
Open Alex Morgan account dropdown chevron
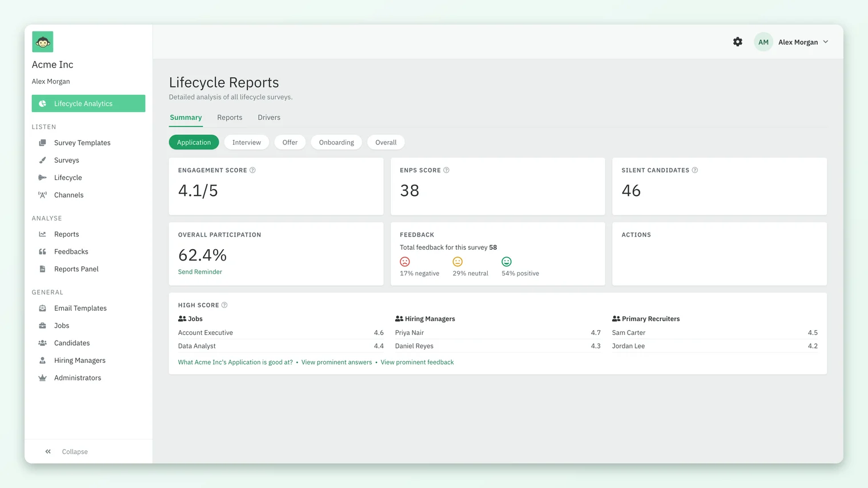[826, 42]
